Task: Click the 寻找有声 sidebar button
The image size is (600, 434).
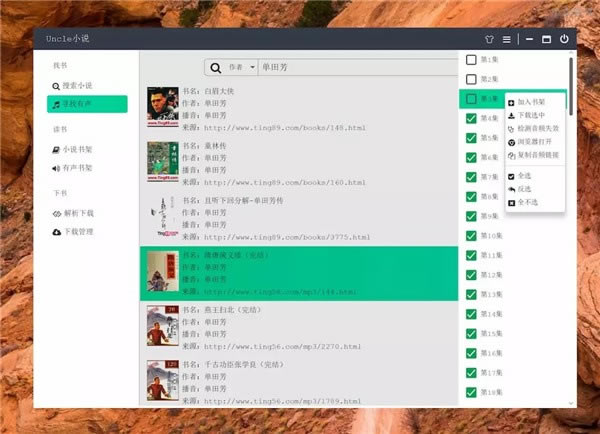Action: click(87, 104)
